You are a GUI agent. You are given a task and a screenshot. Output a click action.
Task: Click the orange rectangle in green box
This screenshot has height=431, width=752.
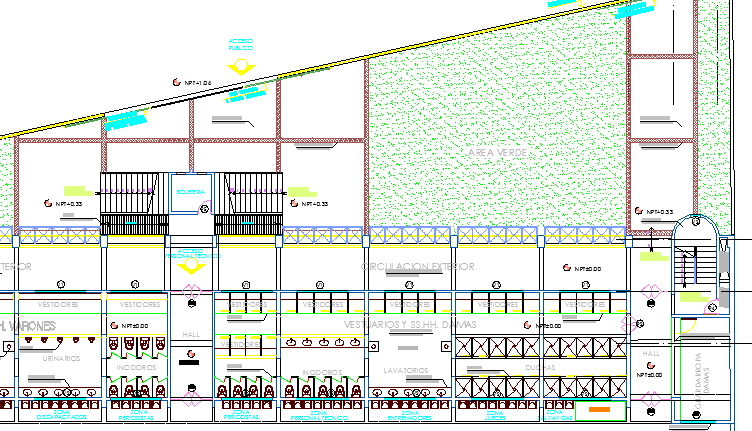(x=598, y=409)
